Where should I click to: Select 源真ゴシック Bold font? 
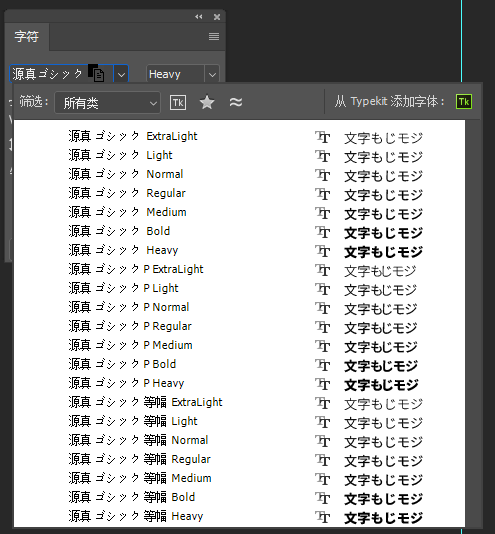tap(239, 231)
